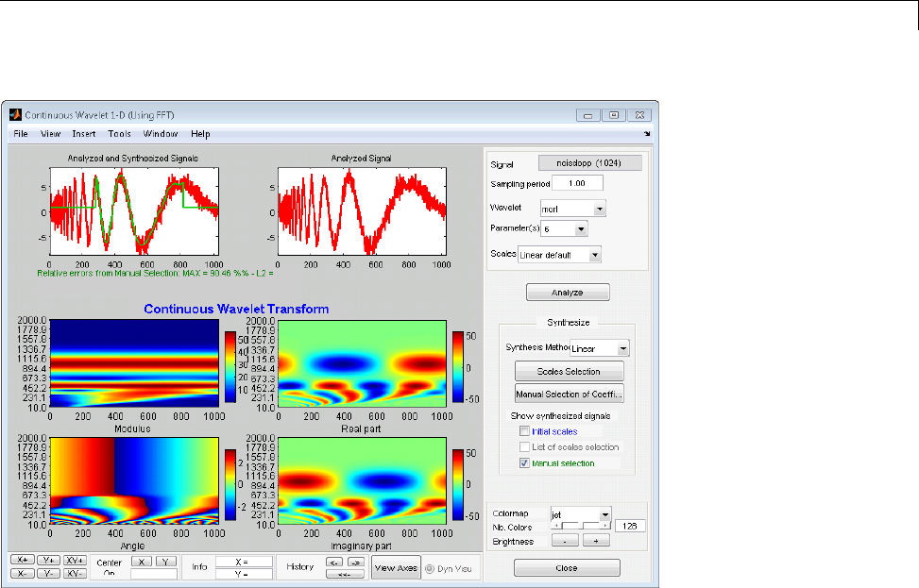
Task: Click the MATLAB icon in title bar
Action: tap(15, 114)
